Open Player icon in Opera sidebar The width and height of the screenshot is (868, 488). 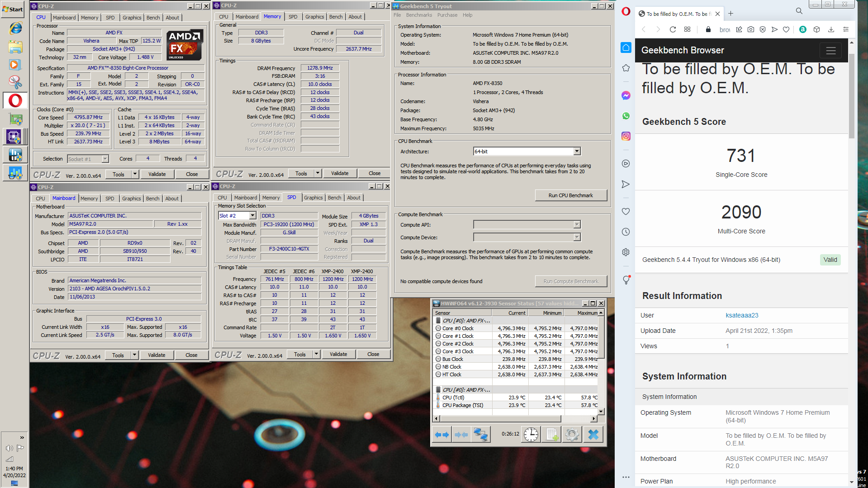click(626, 164)
